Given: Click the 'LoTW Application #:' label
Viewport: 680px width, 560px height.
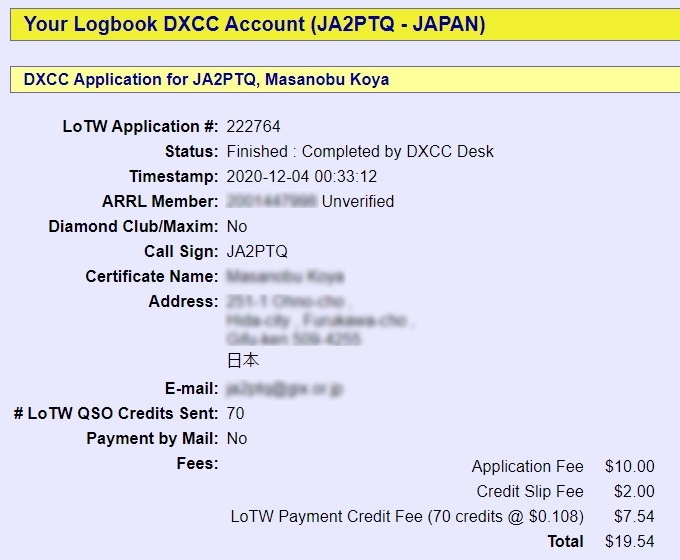Looking at the screenshot, I should 141,127.
